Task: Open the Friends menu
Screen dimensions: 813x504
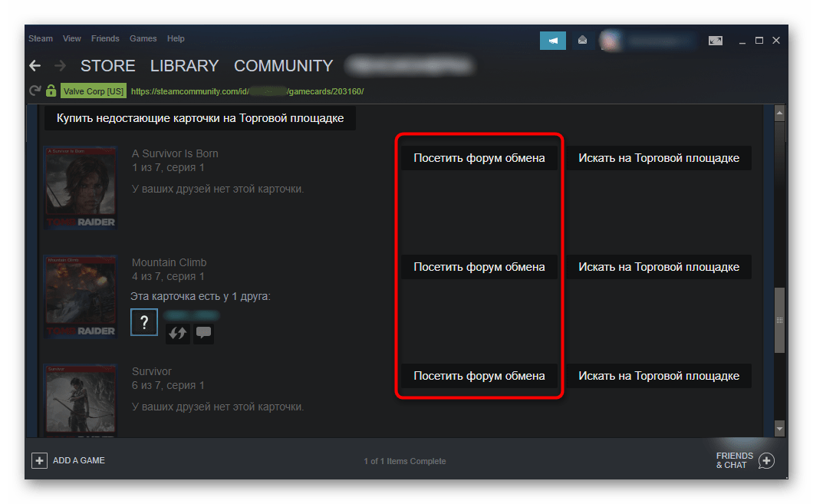Action: [105, 38]
